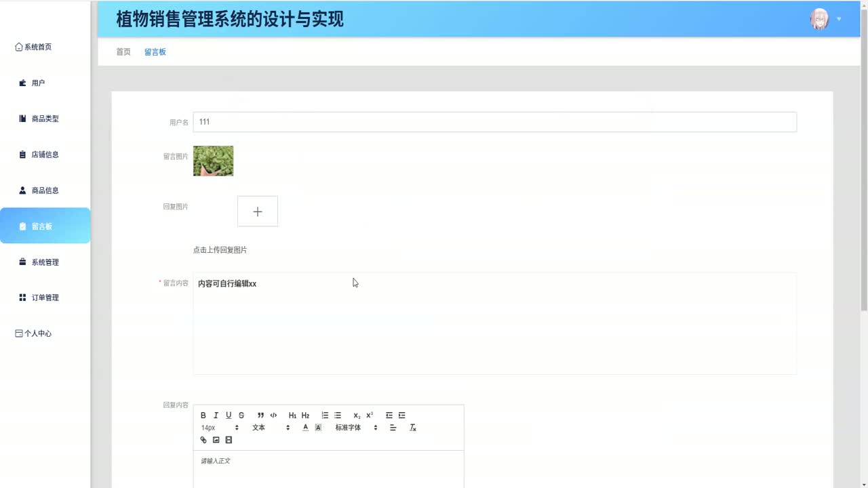The width and height of the screenshot is (868, 488).
Task: Open the text alignment options
Action: (x=393, y=428)
